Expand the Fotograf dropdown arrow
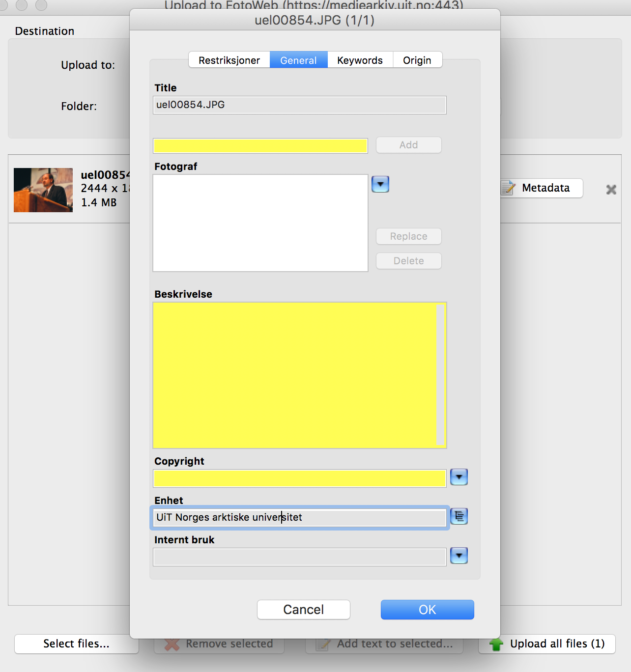Viewport: 631px width, 672px height. coord(380,184)
